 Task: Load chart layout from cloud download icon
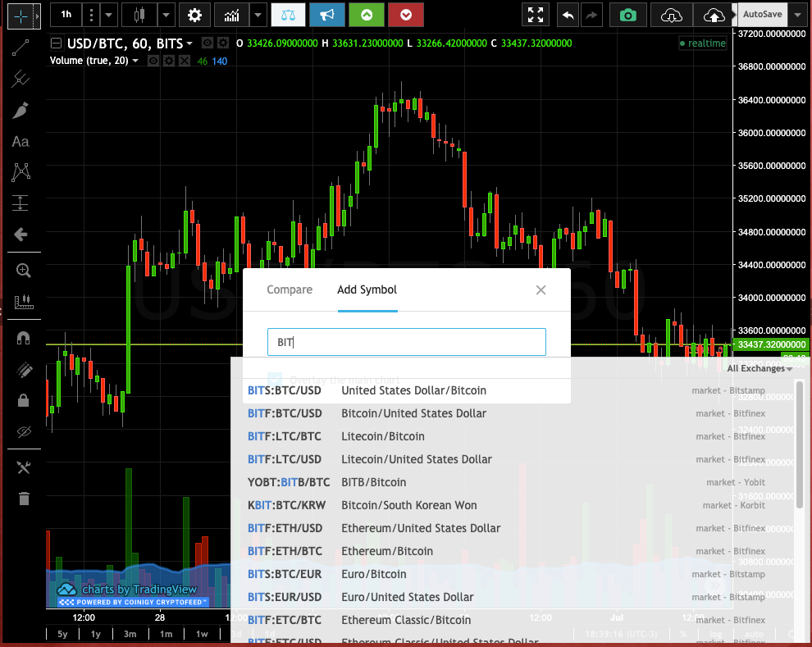[672, 15]
